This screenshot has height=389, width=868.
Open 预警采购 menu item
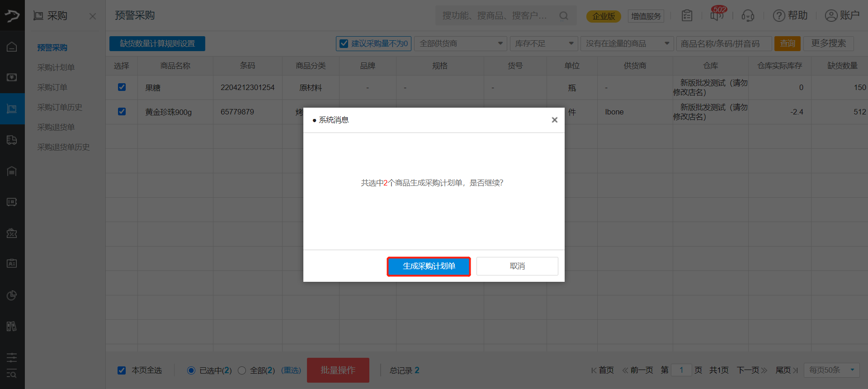52,47
